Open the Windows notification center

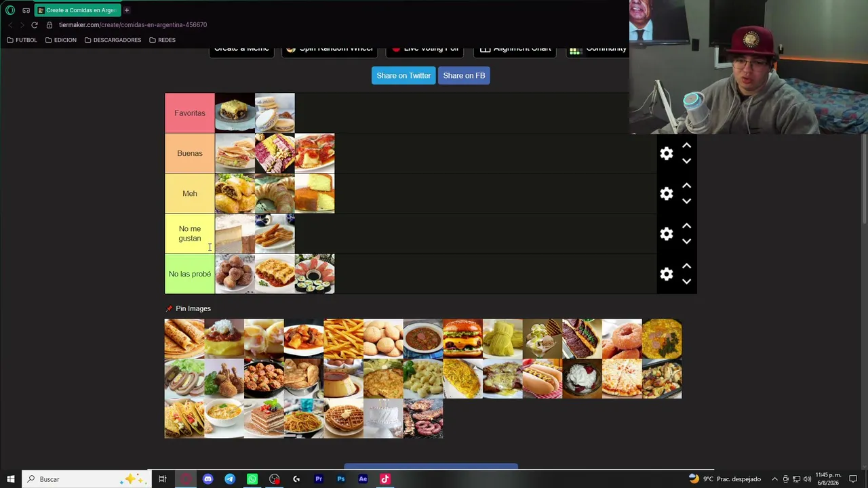pos(853,479)
